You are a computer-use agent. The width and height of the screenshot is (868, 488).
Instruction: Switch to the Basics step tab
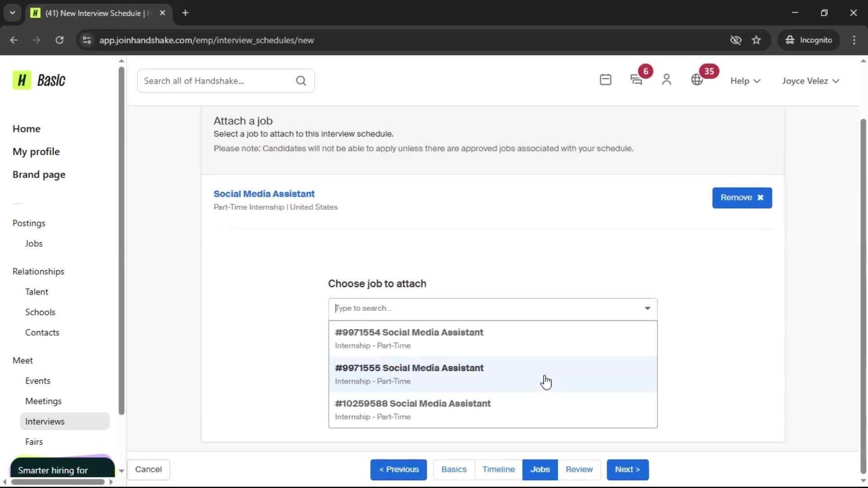click(454, 469)
